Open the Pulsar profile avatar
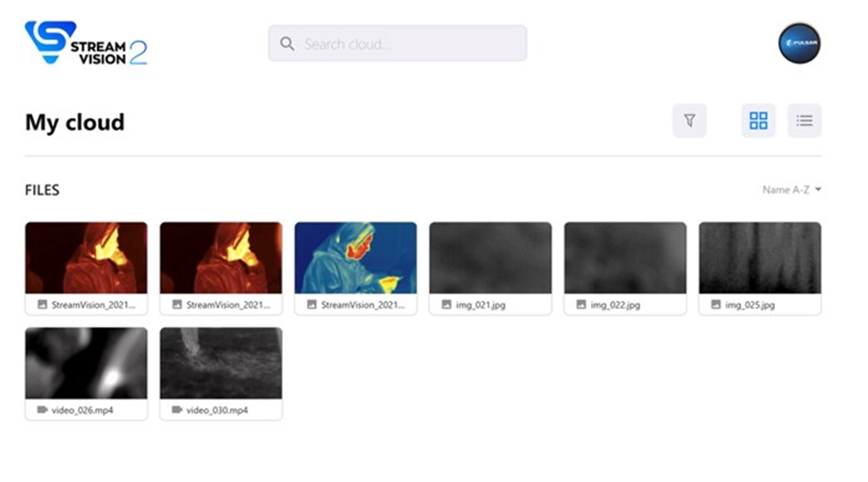The width and height of the screenshot is (868, 482). click(x=799, y=43)
